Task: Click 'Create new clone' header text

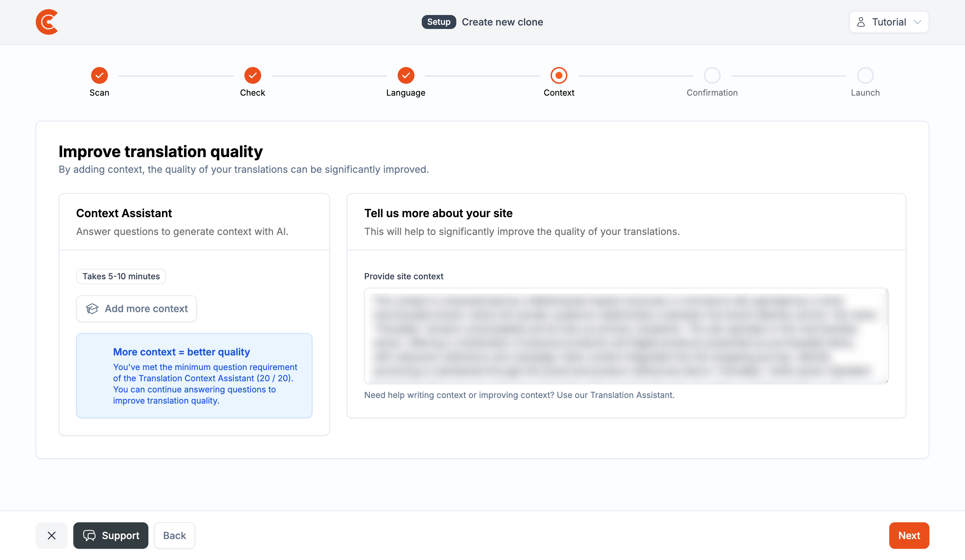Action: pyautogui.click(x=502, y=22)
